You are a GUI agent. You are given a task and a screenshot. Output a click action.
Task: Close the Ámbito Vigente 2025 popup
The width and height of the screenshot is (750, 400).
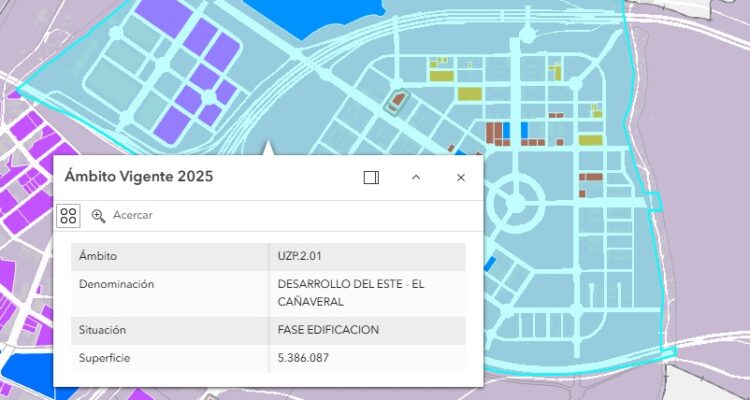[461, 178]
